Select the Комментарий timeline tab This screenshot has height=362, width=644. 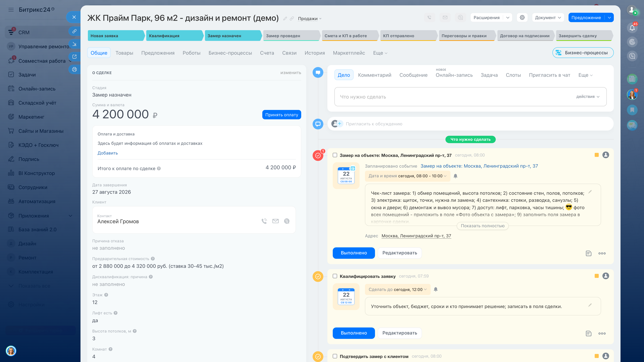point(374,75)
